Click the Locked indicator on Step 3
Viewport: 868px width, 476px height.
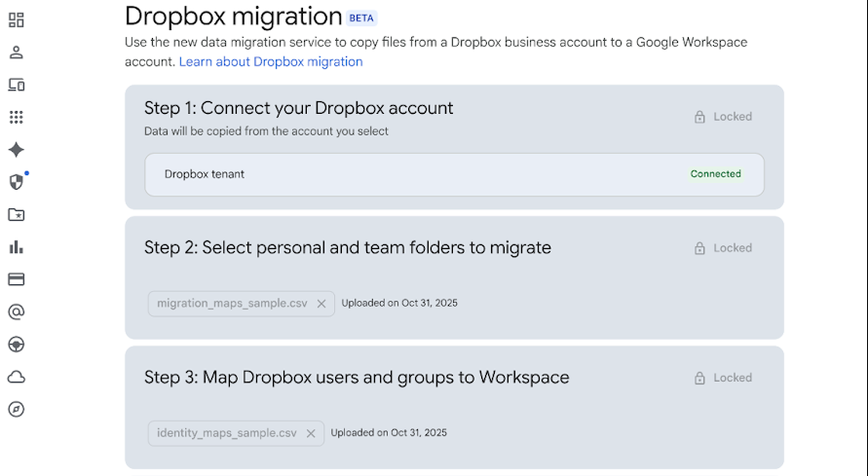point(723,378)
